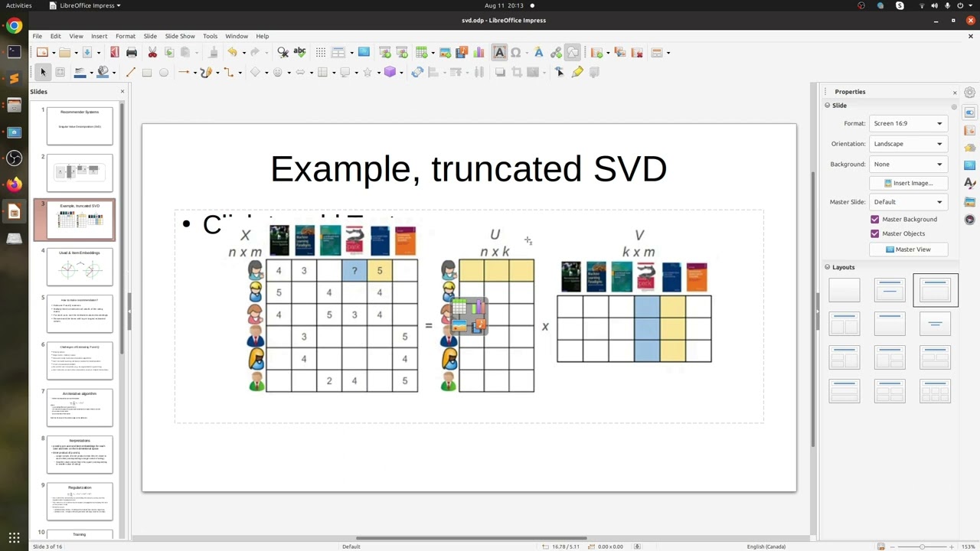Open the Help menu
This screenshot has height=551, width=980.
[263, 36]
